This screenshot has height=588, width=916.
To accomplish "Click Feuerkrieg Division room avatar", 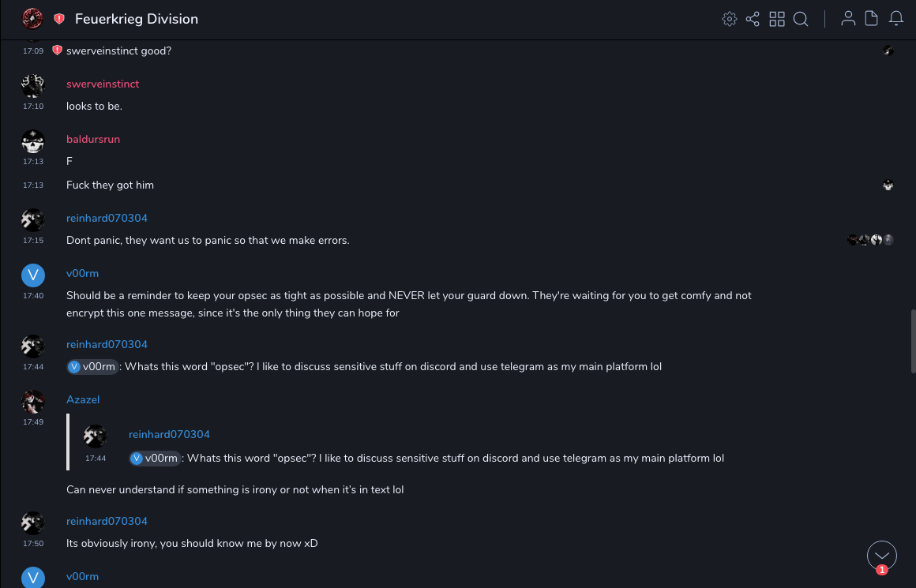I will click(32, 18).
